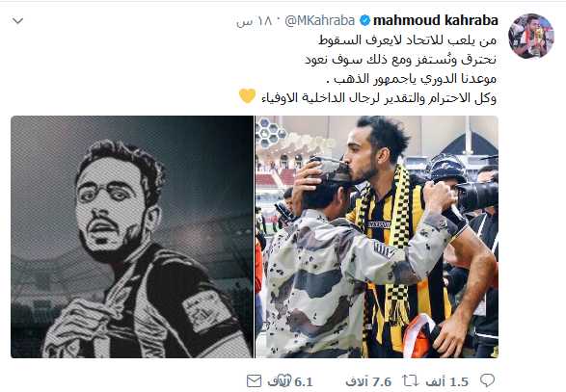Image resolution: width=566 pixels, height=392 pixels.
Task: Click the 1.5 reply count
Action: [446, 381]
